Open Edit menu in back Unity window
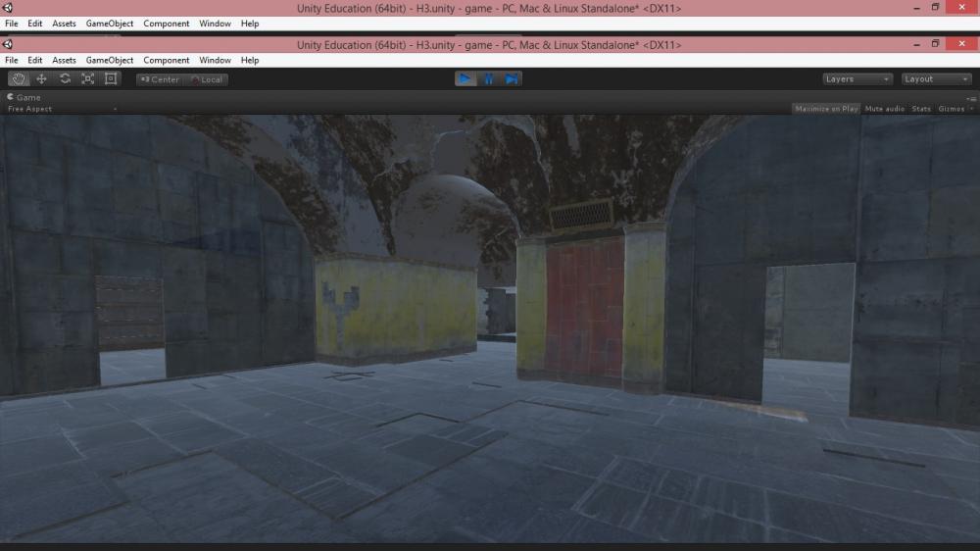 (35, 24)
